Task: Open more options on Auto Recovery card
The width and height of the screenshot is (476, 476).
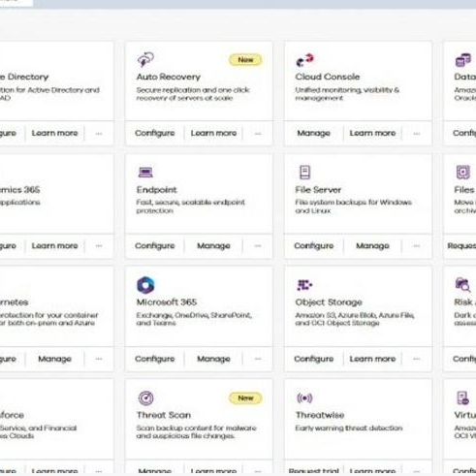Action: pyautogui.click(x=258, y=133)
